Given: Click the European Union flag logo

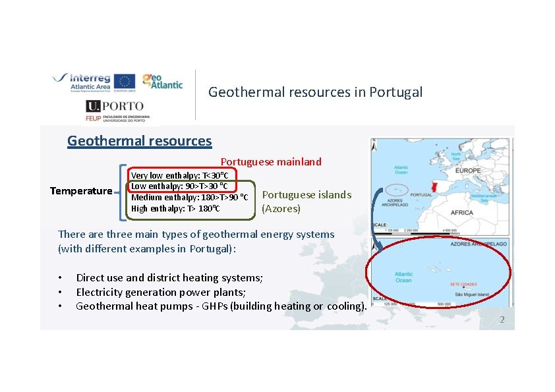Looking at the screenshot, I should 125,82.
